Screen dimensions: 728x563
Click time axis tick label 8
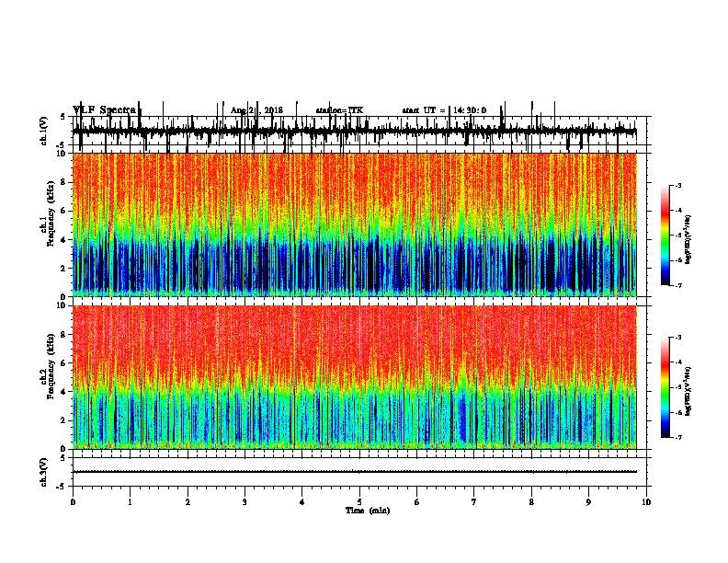531,502
